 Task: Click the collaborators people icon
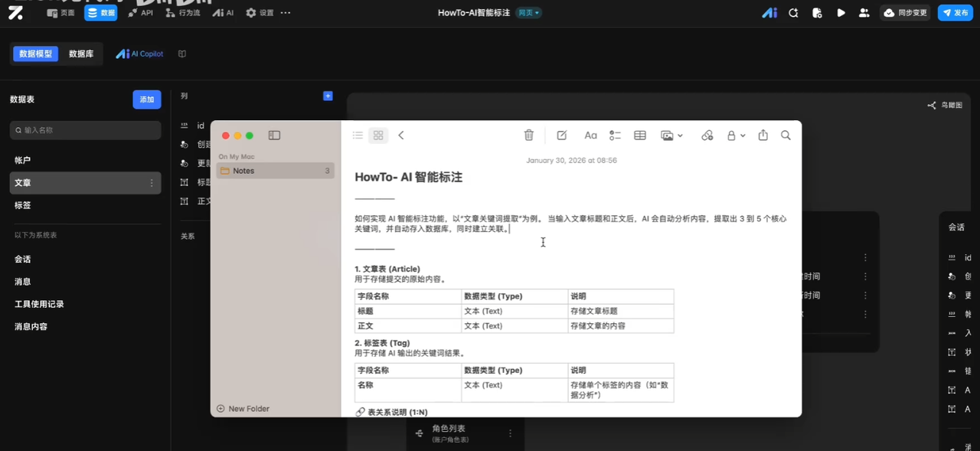tap(864, 13)
